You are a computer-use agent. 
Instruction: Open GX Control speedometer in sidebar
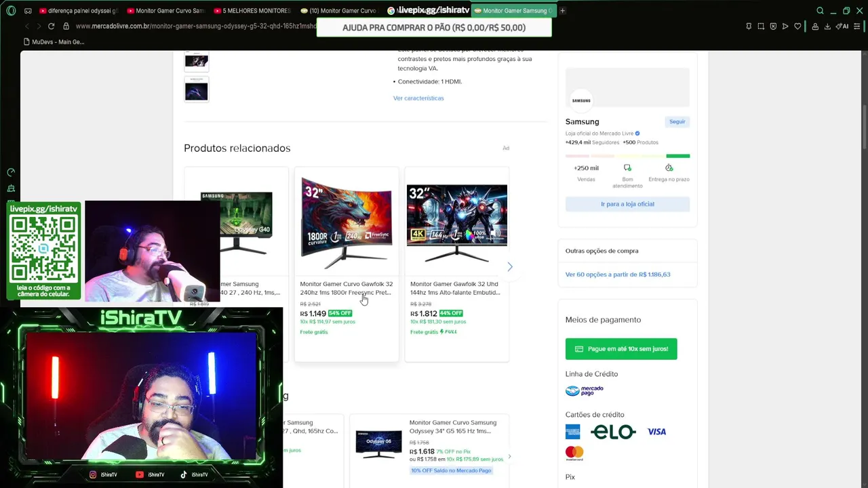11,173
